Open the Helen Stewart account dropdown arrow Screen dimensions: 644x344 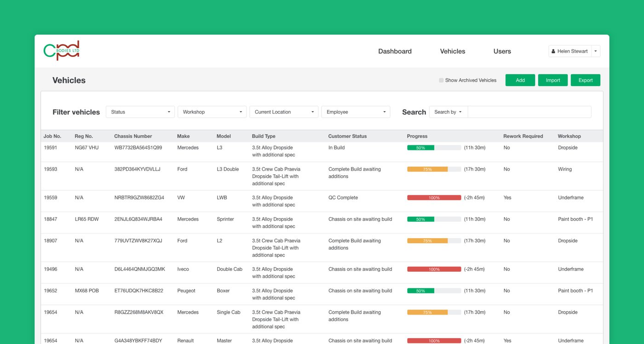pyautogui.click(x=595, y=51)
